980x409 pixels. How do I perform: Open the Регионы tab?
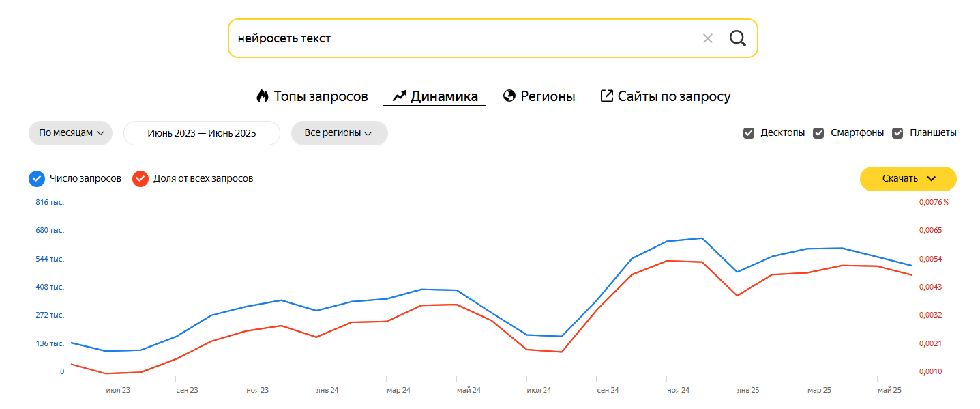pyautogui.click(x=548, y=96)
